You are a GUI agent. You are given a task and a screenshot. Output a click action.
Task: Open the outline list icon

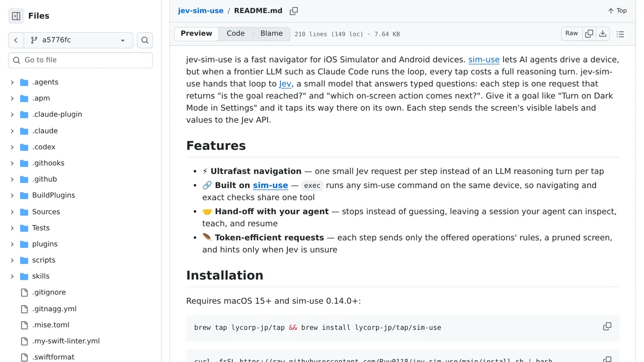pos(620,34)
